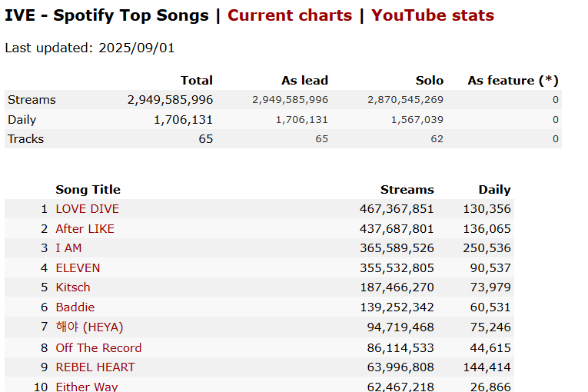Click the Solo column header
This screenshot has height=392, width=588.
pos(430,81)
